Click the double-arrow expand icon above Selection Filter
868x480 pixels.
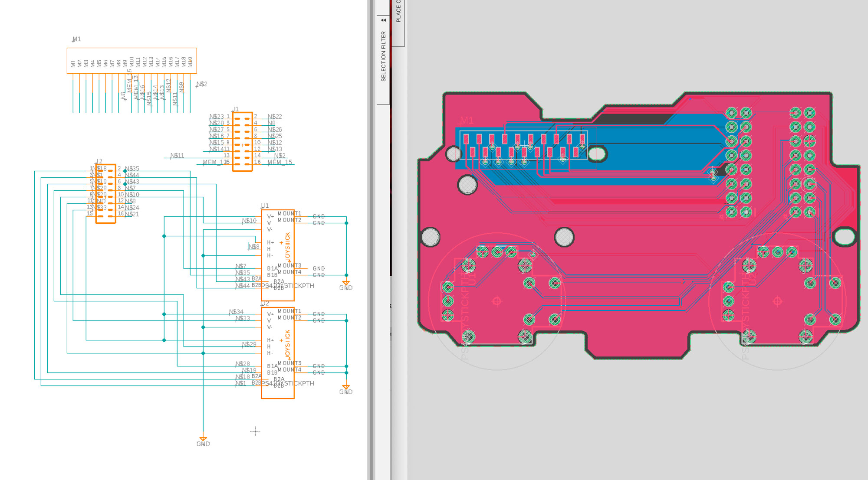[x=382, y=20]
